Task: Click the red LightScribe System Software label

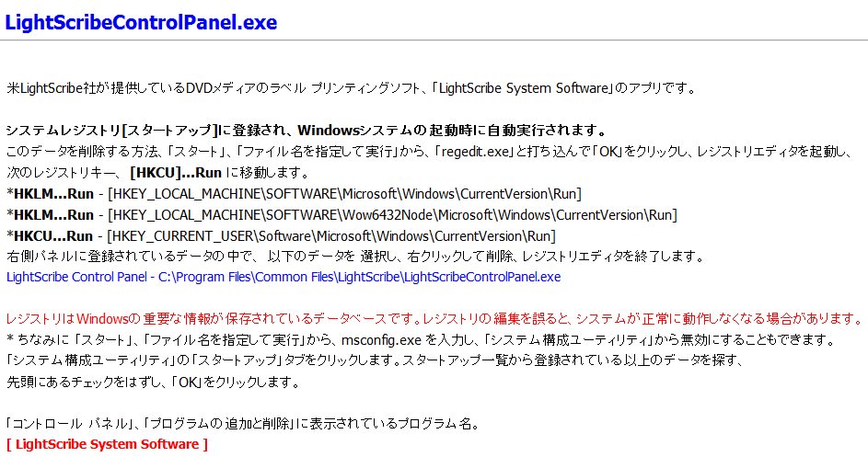Action: click(107, 444)
